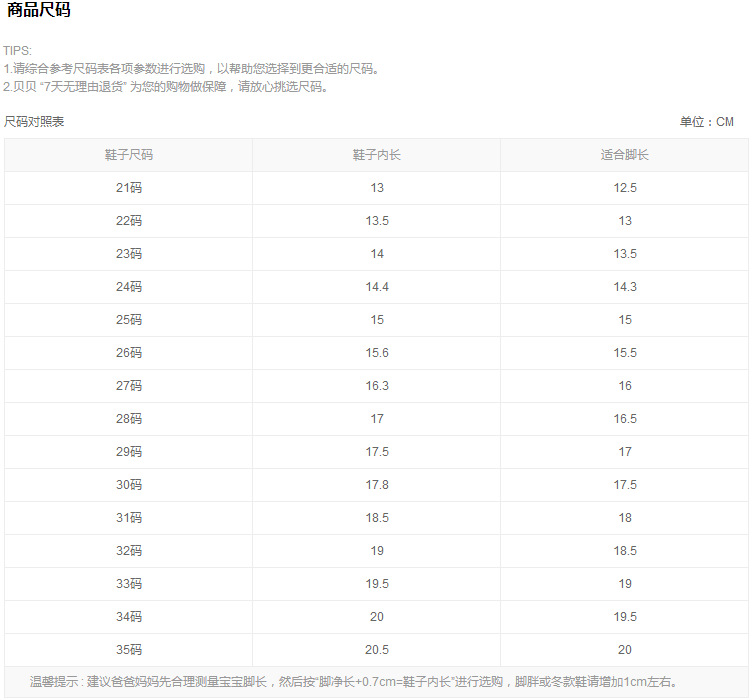Click the 24码 size cell
The width and height of the screenshot is (752, 700).
129,287
